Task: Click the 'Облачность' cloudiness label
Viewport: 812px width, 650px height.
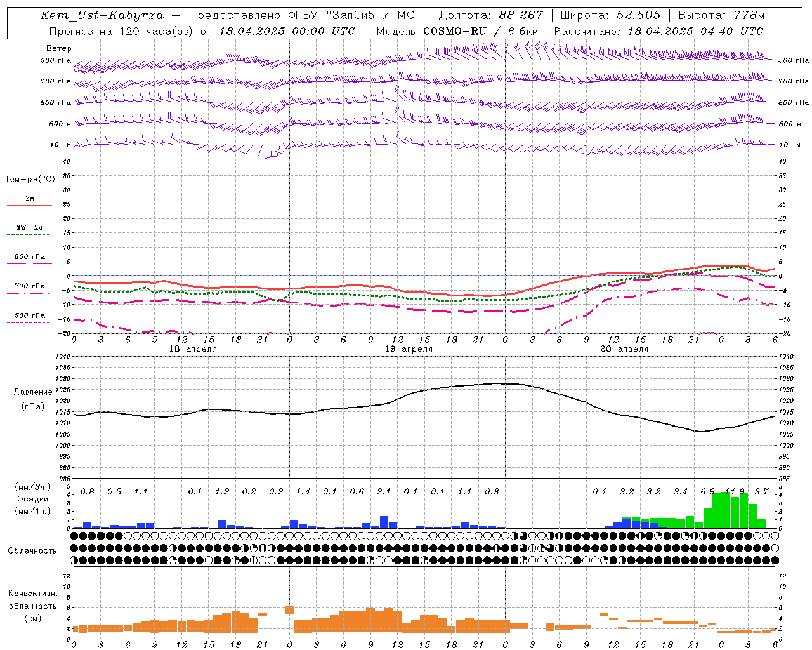Action: tap(32, 551)
